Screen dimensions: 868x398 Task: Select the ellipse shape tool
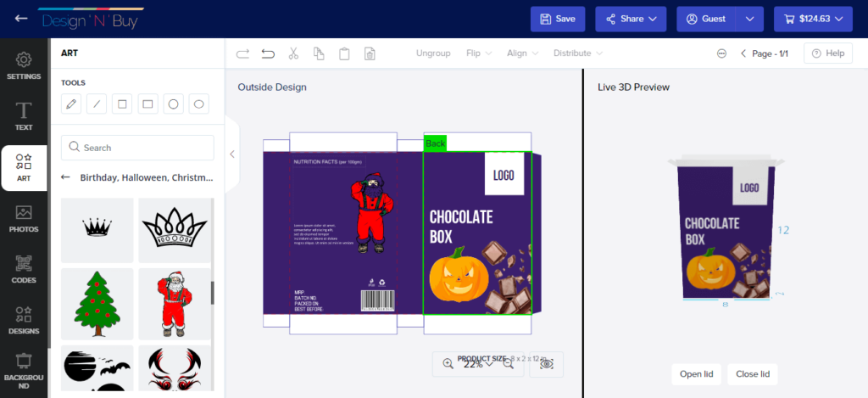point(198,104)
